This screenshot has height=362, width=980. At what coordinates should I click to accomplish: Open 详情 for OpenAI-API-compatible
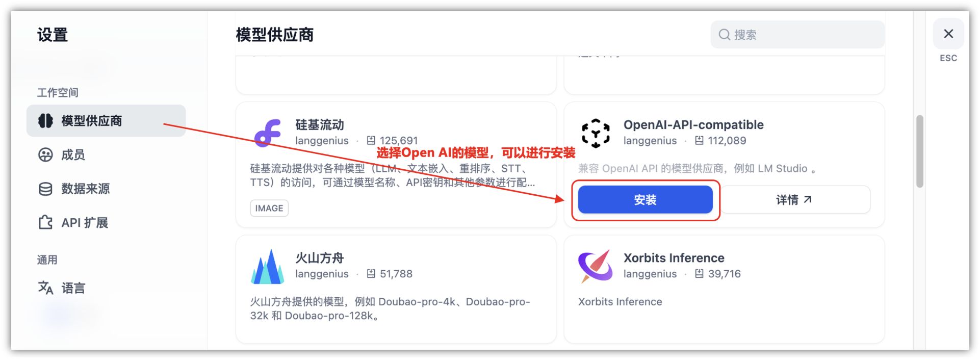[x=795, y=200]
